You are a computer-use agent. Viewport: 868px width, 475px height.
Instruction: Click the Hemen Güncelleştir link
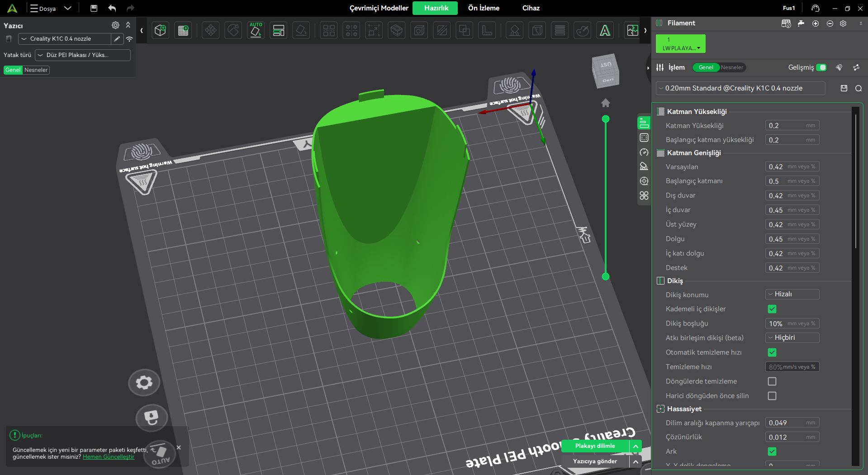point(109,457)
